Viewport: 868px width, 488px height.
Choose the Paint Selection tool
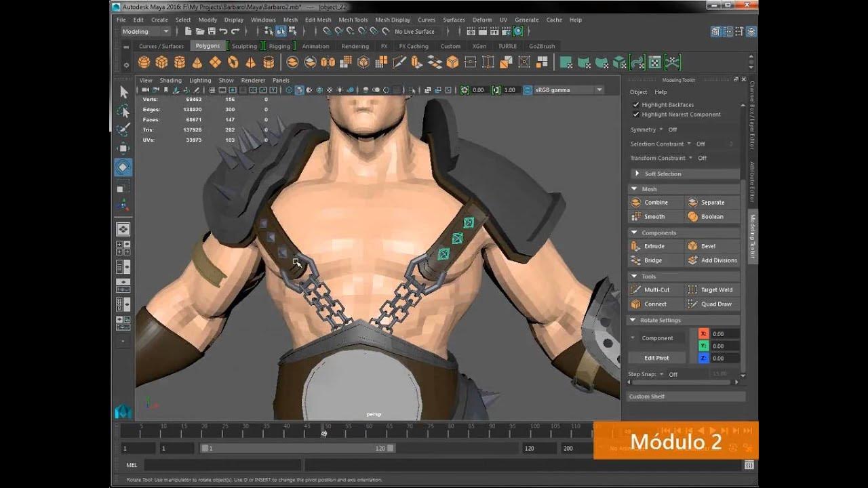(123, 129)
